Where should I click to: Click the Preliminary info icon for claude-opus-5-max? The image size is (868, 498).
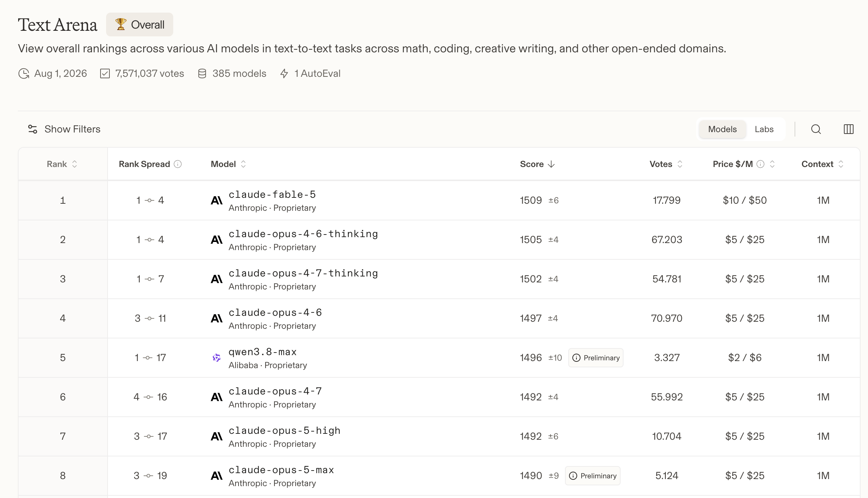point(573,476)
